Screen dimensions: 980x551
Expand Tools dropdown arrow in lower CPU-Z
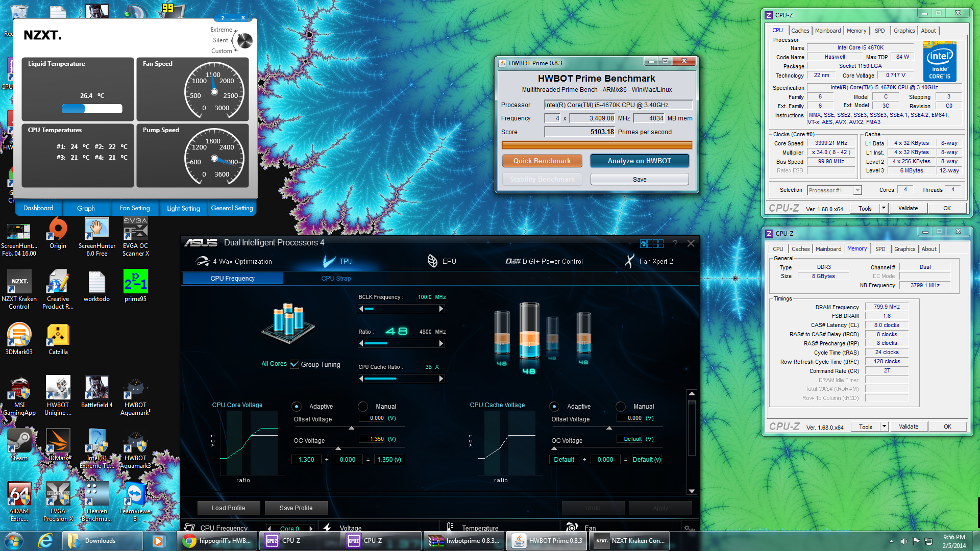885,427
